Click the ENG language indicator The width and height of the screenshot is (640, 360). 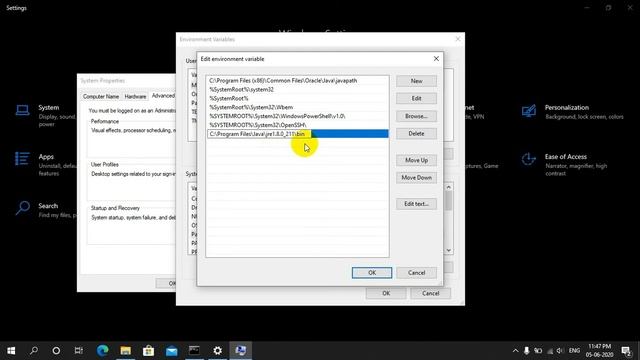(x=574, y=351)
